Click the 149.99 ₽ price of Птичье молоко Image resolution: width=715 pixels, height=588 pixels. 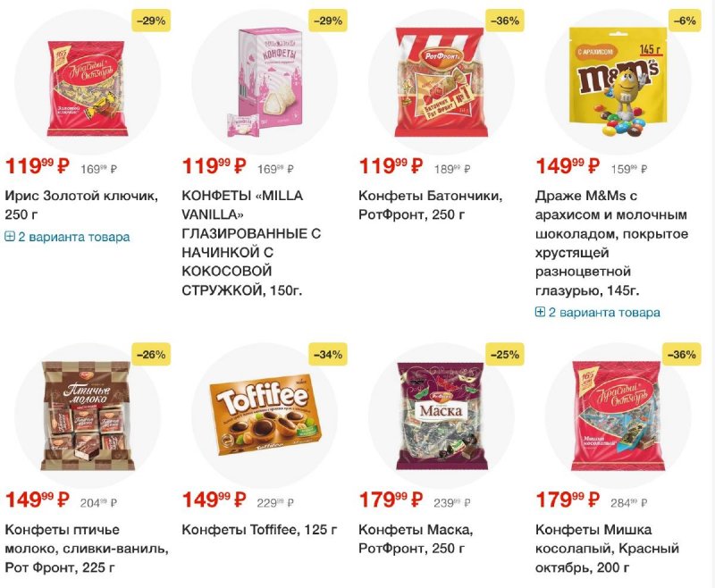click(x=37, y=500)
